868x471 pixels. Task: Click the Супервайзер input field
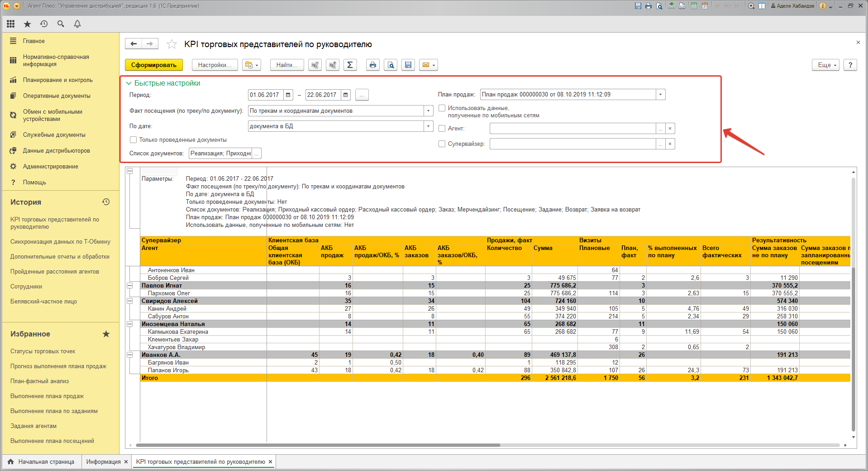coord(572,144)
